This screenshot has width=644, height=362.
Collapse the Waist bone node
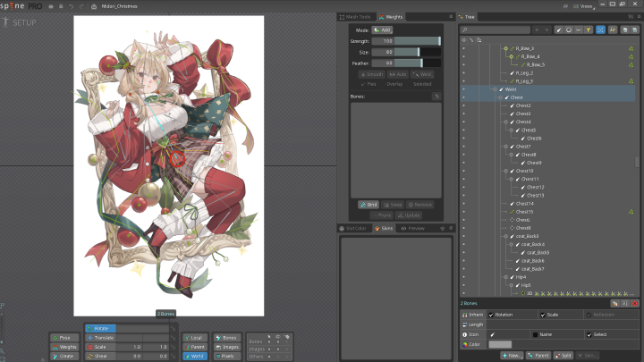(x=495, y=89)
